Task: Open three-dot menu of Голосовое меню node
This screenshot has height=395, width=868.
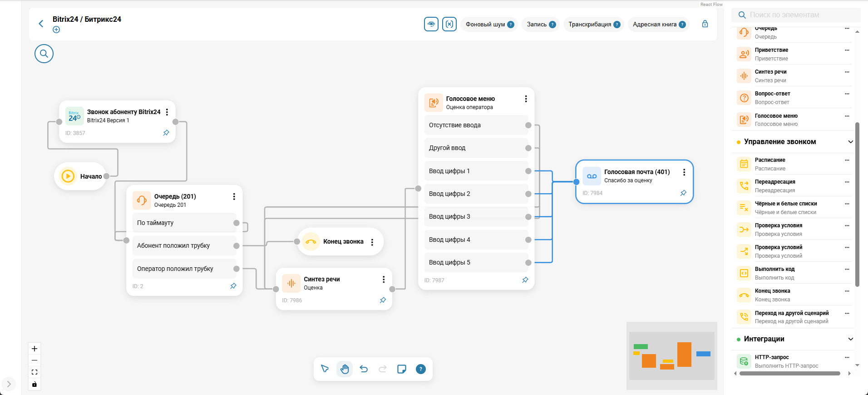Action: tap(526, 99)
